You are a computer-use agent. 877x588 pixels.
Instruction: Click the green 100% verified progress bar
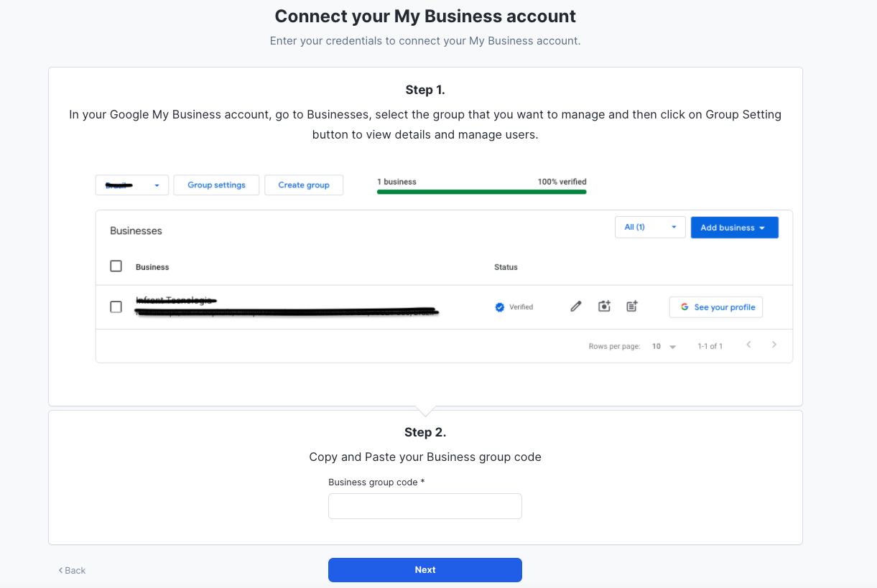481,192
